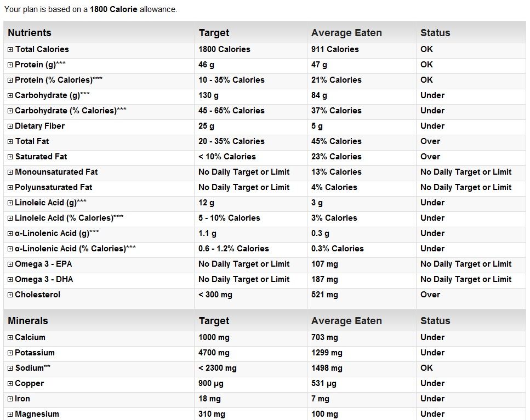The height and width of the screenshot is (420, 530).
Task: Expand the Calcium mineral row
Action: tap(10, 338)
